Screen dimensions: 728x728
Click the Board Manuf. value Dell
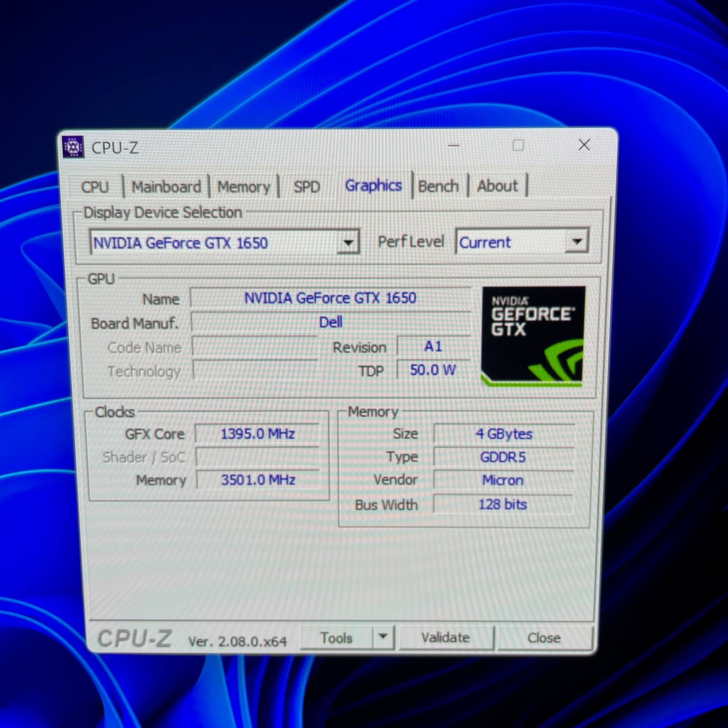pos(331,322)
